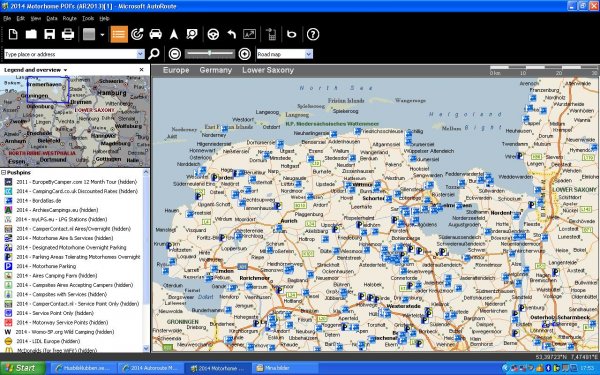Zoom in with the plus button
The width and height of the screenshot is (600, 375).
245,54
